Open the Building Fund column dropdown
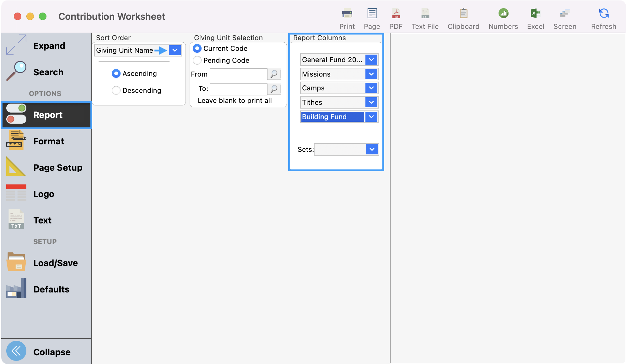The width and height of the screenshot is (626, 364). (371, 117)
